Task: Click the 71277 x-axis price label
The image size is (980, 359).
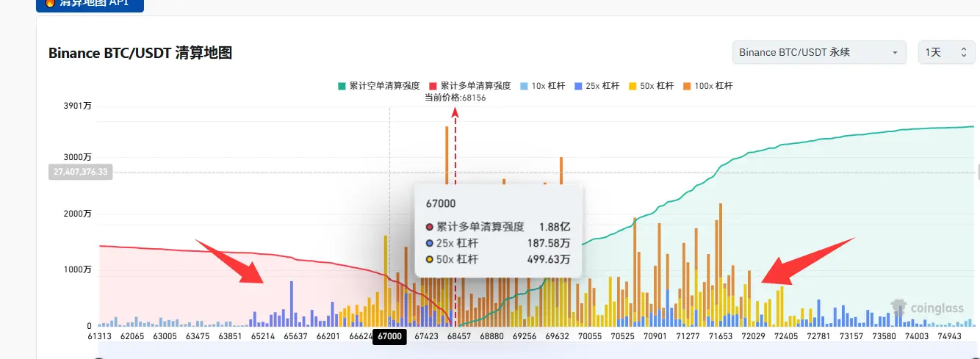Action: pos(688,336)
